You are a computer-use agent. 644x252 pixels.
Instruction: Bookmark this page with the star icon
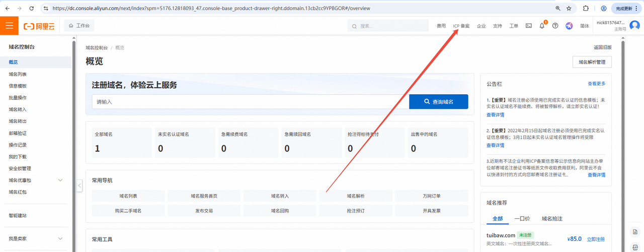coord(569,9)
